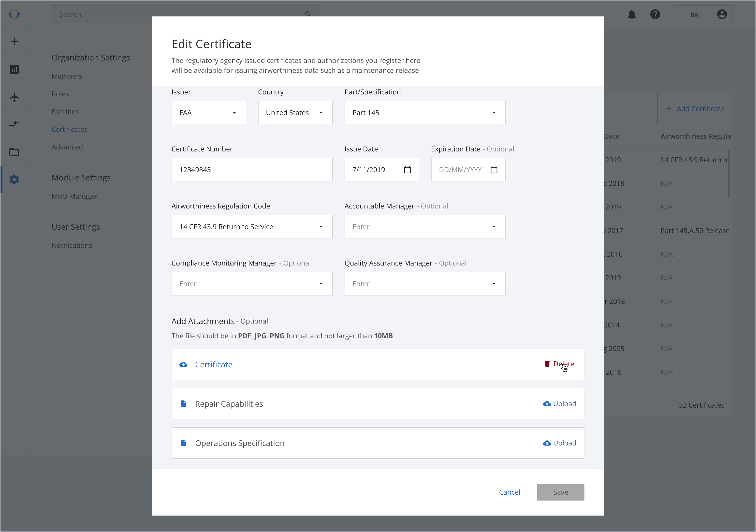Image resolution: width=756 pixels, height=532 pixels.
Task: Click the cloud icon beside Certificate attachment
Action: pos(183,364)
